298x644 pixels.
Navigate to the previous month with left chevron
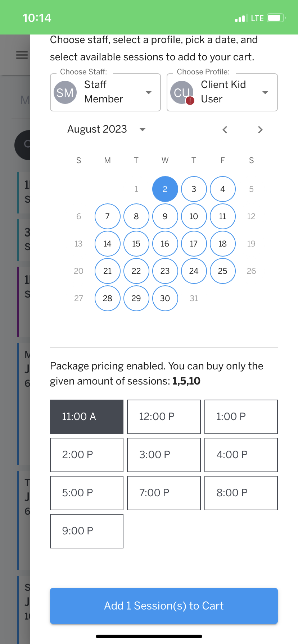[225, 130]
